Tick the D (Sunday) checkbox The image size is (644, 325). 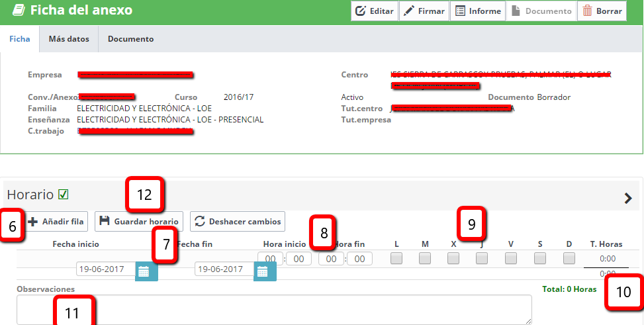[x=569, y=259]
